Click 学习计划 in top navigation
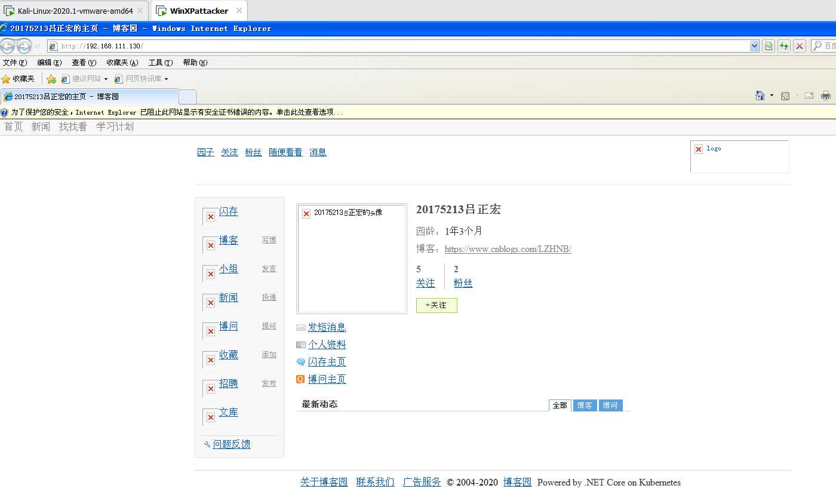Screen dimensions: 836x504 115,127
